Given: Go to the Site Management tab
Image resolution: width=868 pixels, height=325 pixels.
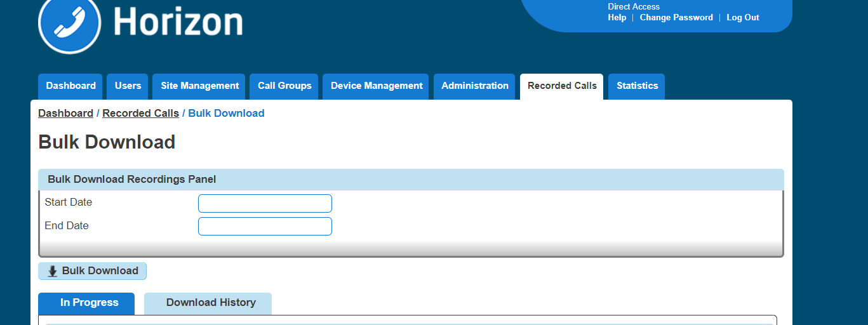Looking at the screenshot, I should click(x=200, y=86).
